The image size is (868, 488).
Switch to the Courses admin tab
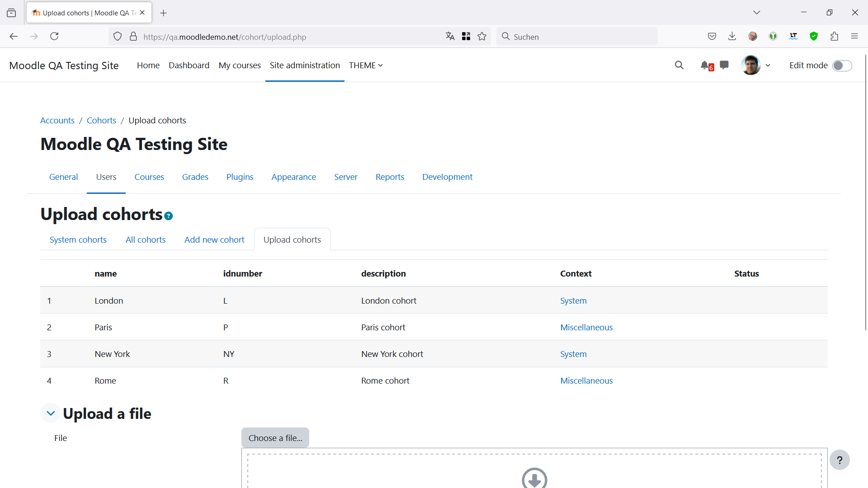(x=149, y=177)
